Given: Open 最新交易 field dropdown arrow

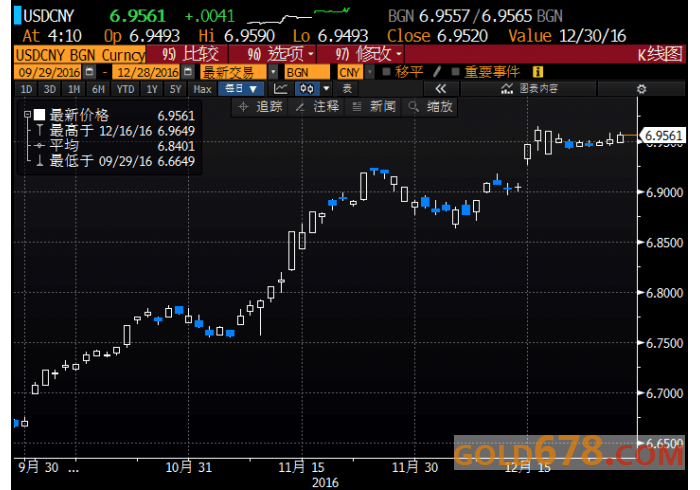Looking at the screenshot, I should click(273, 72).
